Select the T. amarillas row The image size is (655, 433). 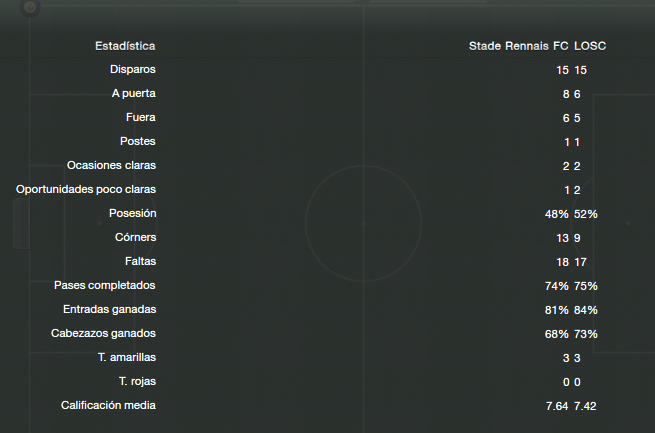tap(328, 358)
